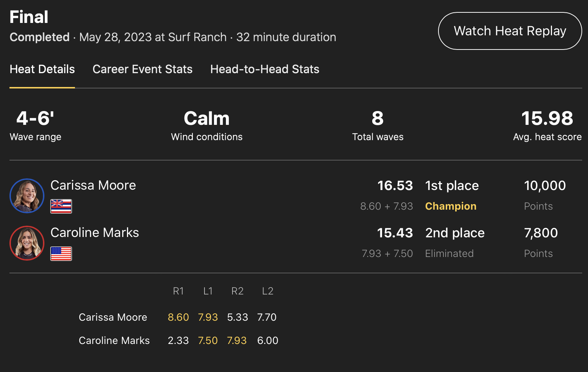The height and width of the screenshot is (372, 588).
Task: Click Carissa Moore's 5.33 R2 score
Action: [237, 317]
